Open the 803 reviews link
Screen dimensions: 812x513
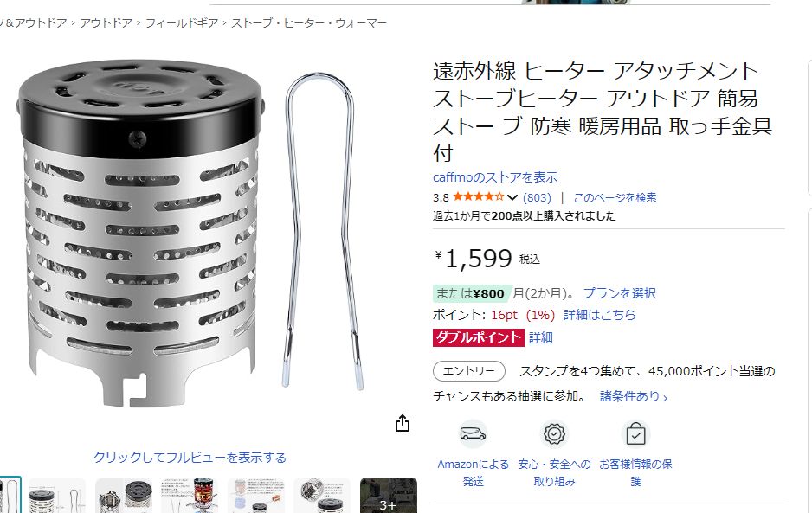click(537, 197)
